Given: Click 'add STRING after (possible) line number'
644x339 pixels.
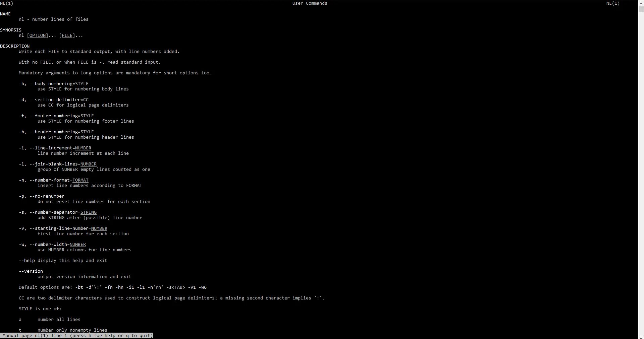Looking at the screenshot, I should pyautogui.click(x=90, y=217).
